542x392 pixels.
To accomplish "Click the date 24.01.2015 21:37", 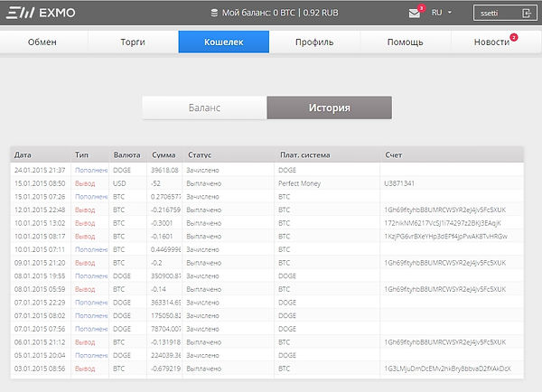I will point(40,170).
